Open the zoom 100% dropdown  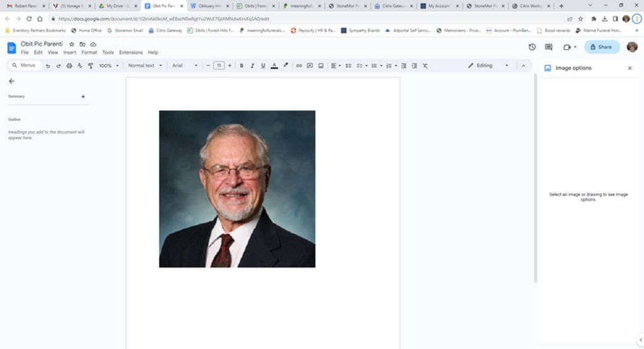pos(108,65)
